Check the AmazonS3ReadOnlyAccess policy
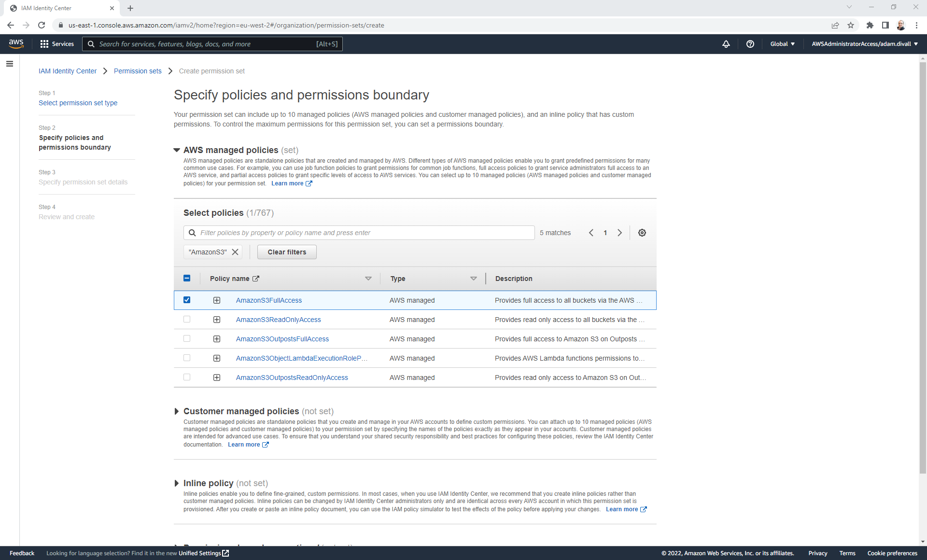The height and width of the screenshot is (560, 927). pyautogui.click(x=187, y=319)
